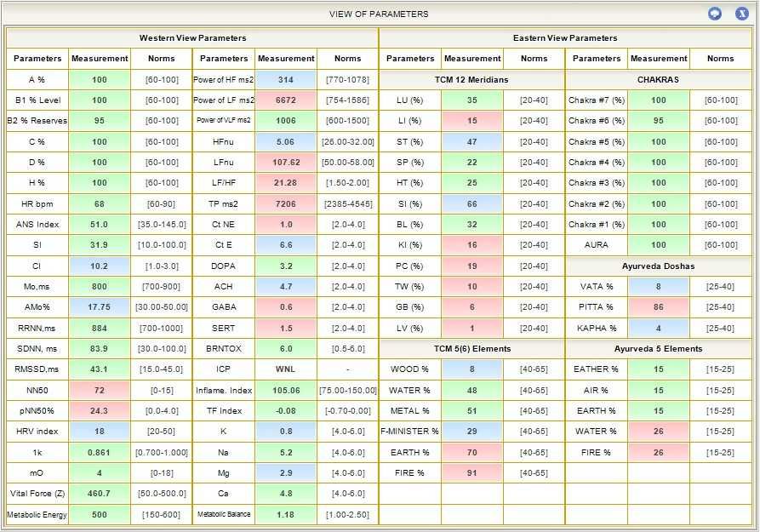The image size is (760, 532).
Task: Select the Inflame. Index value 105.06
Action: tap(286, 391)
